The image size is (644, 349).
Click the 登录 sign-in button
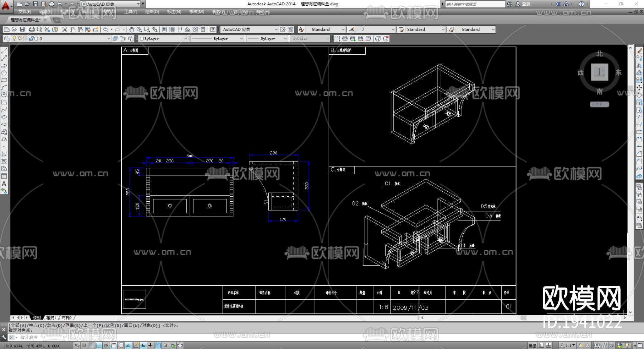(x=523, y=4)
